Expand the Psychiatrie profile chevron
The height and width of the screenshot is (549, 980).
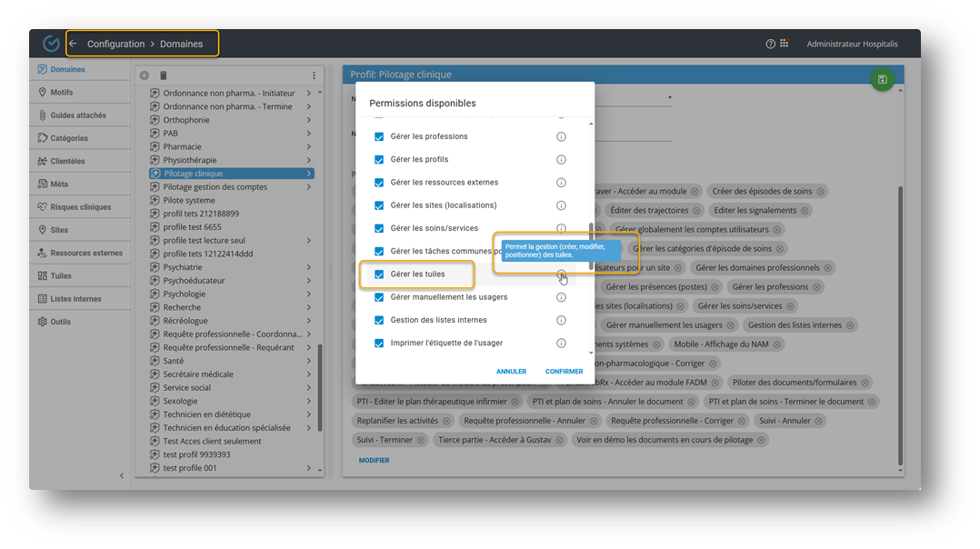click(x=309, y=268)
